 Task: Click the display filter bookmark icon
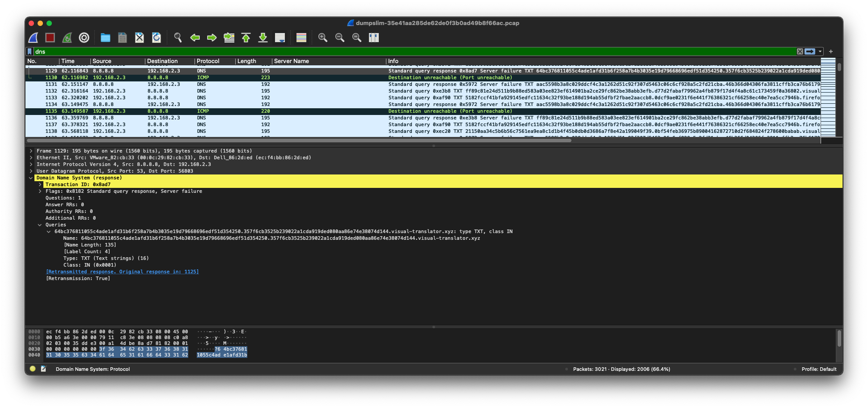pos(30,51)
